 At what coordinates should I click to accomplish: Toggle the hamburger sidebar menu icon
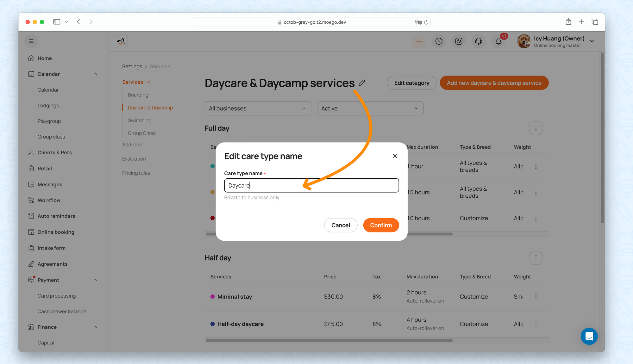pyautogui.click(x=31, y=41)
